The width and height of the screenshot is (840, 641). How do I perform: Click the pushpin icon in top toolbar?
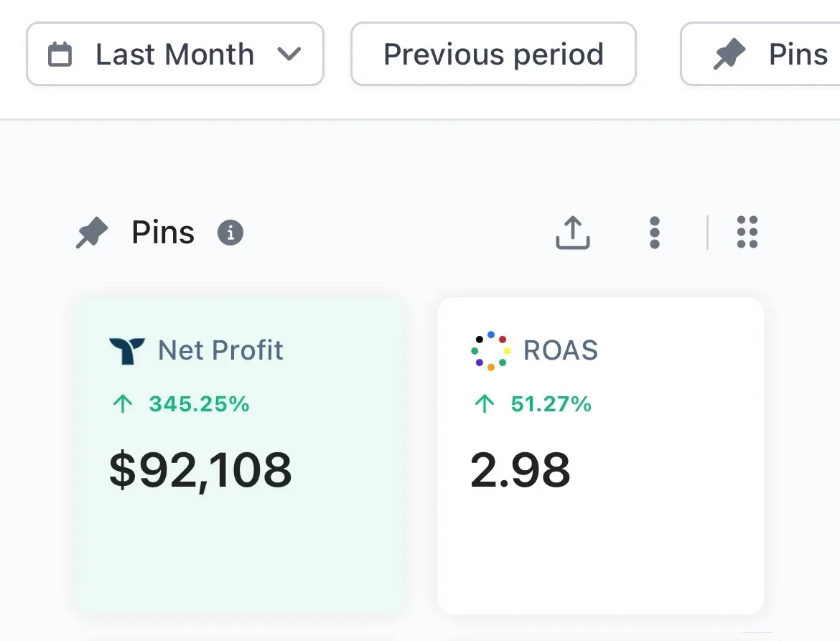[729, 55]
